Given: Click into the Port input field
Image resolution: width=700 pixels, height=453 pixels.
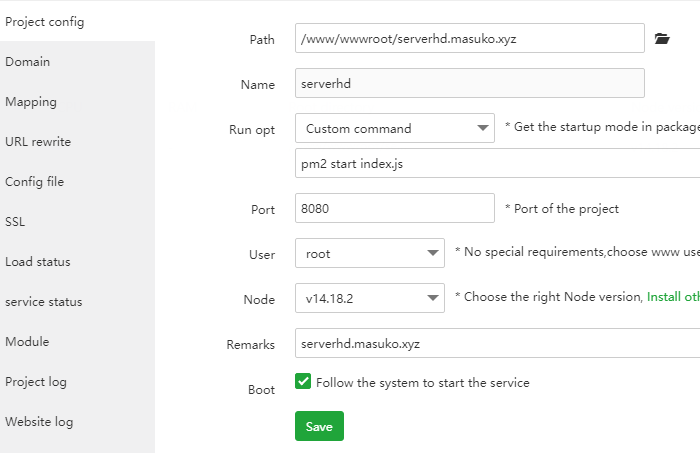Looking at the screenshot, I should pyautogui.click(x=394, y=209).
